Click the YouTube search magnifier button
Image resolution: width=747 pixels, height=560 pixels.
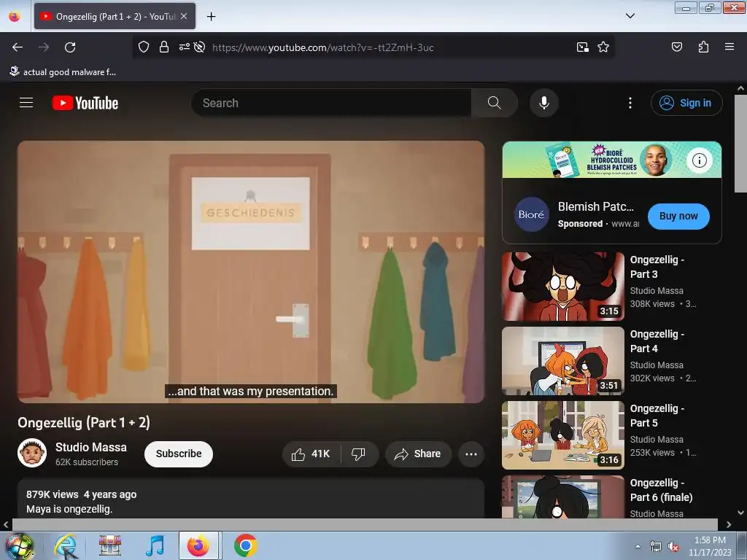[x=495, y=103]
